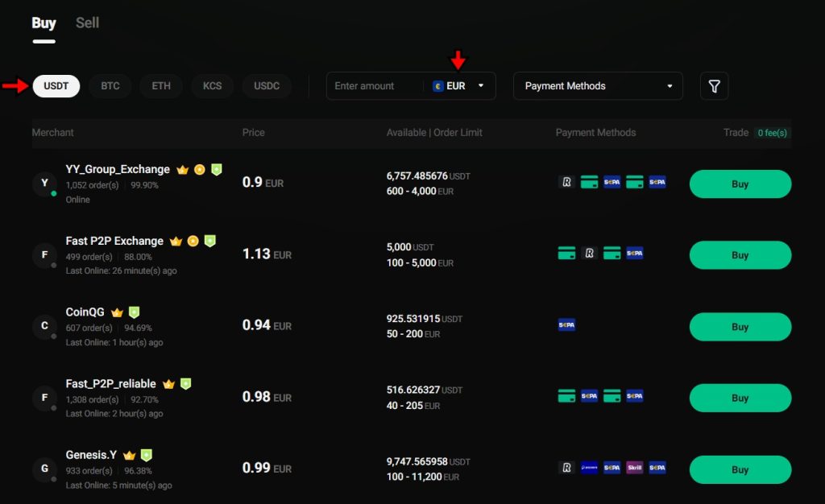Click the Skrill icon in Genesis.Y row
Viewport: 825px width, 504px height.
tap(635, 468)
